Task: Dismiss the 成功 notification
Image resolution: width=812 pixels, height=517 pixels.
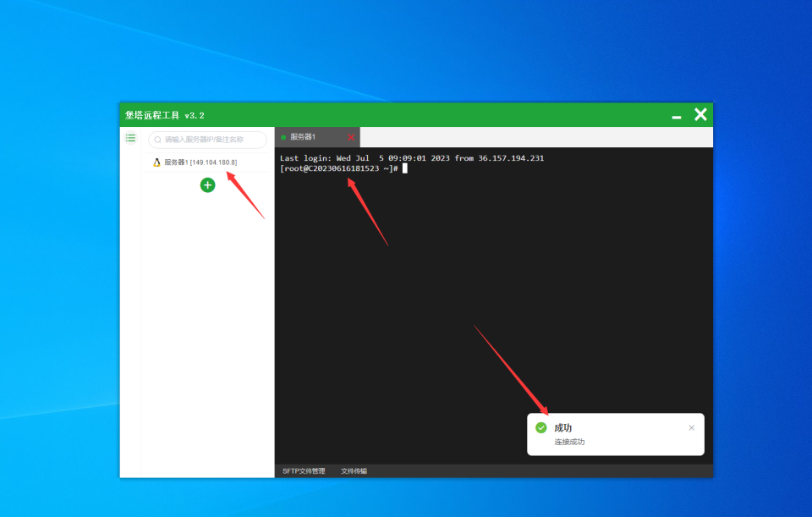Action: pos(691,428)
